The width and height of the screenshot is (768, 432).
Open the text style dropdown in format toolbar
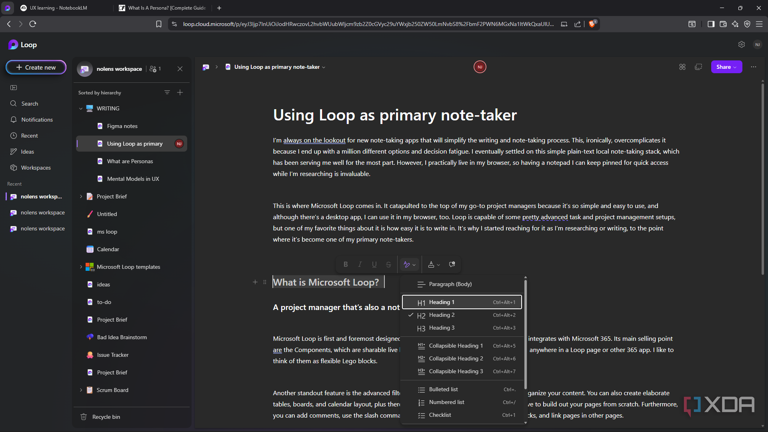pyautogui.click(x=409, y=264)
